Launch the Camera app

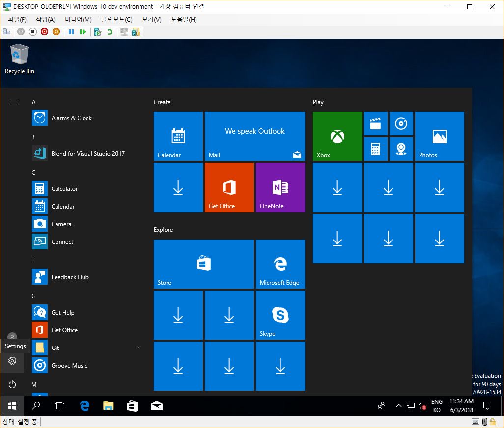[x=87, y=224]
